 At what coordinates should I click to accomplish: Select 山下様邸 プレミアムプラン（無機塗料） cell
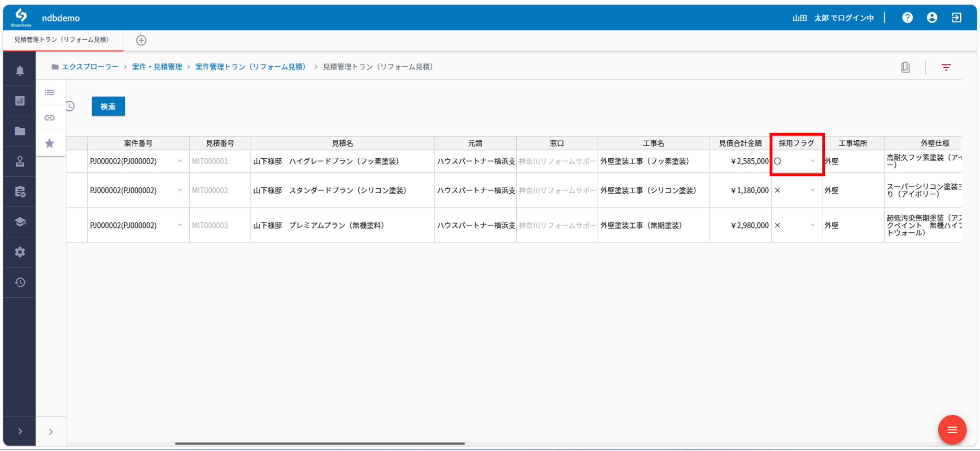pyautogui.click(x=342, y=225)
